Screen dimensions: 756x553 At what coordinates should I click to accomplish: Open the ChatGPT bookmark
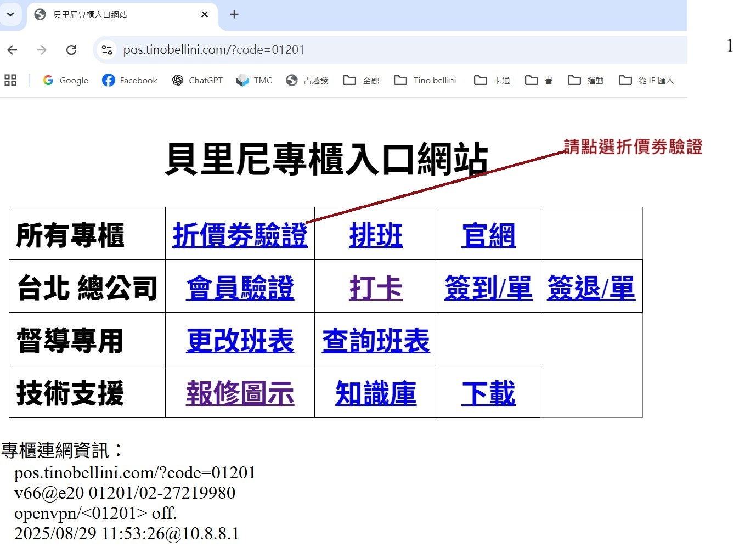pos(198,80)
